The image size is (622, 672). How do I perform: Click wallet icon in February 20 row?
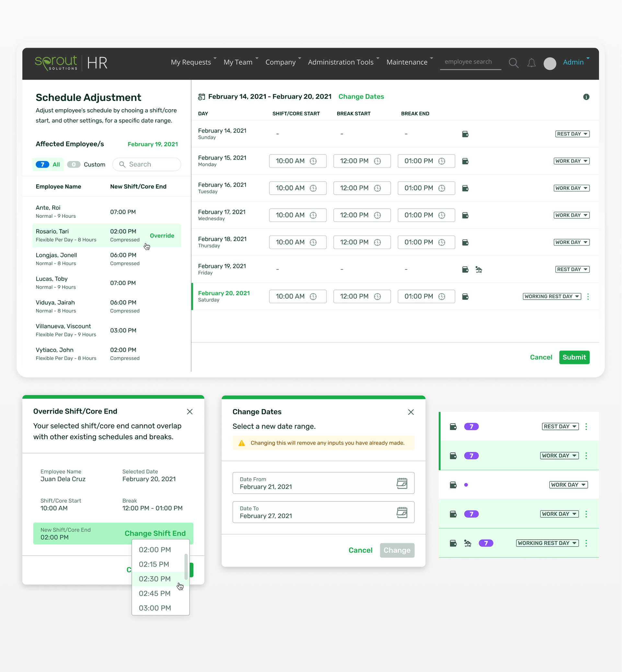[465, 296]
